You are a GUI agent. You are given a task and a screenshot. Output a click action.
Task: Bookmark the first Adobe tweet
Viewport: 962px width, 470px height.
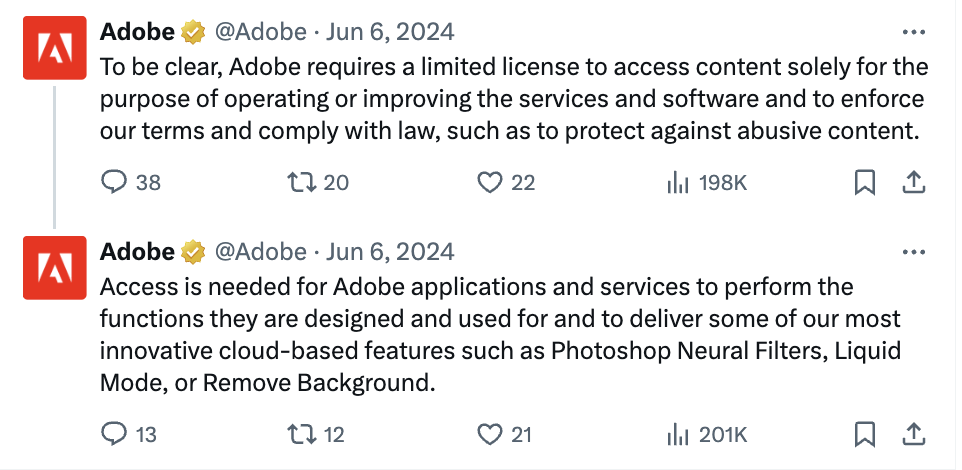point(865,183)
